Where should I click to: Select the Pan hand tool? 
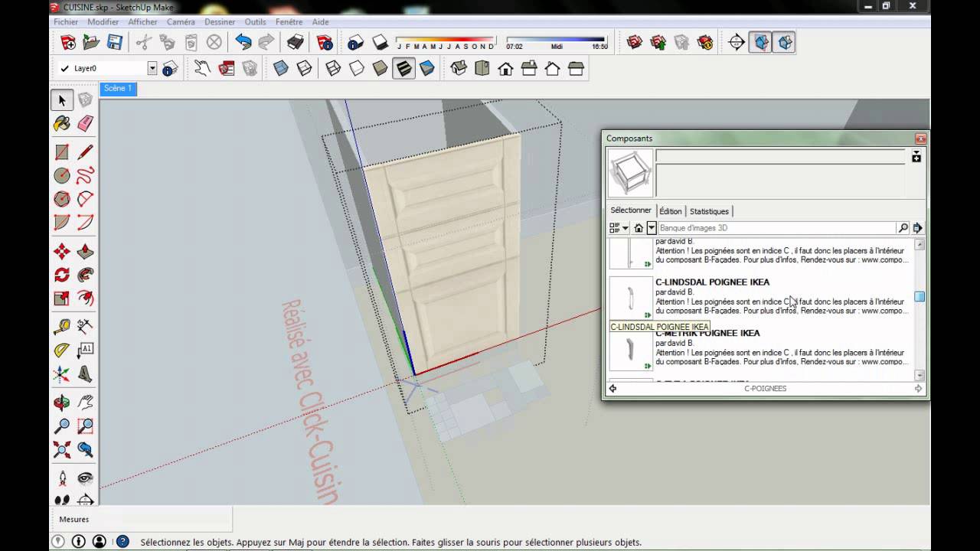click(85, 403)
